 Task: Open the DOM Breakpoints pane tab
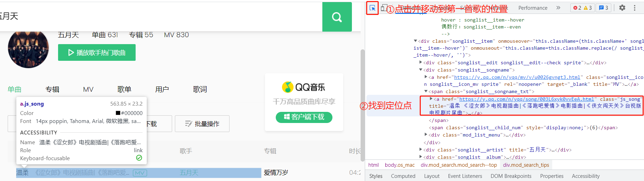[511, 176]
